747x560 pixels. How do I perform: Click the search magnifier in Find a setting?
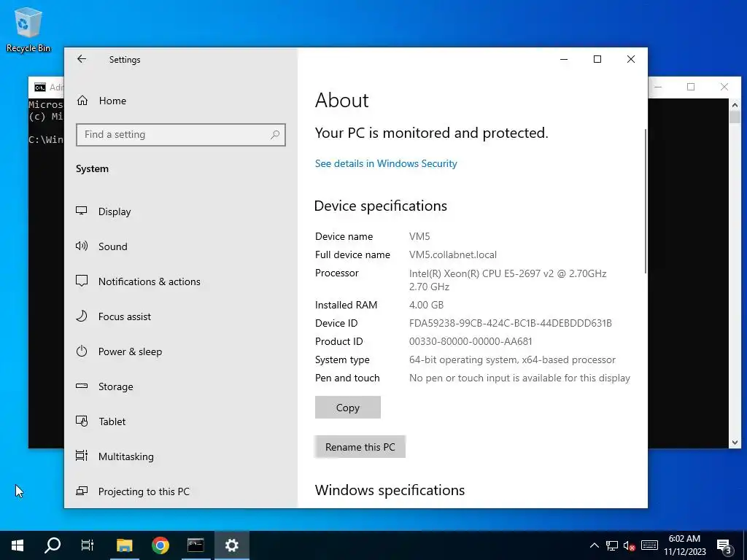(275, 135)
